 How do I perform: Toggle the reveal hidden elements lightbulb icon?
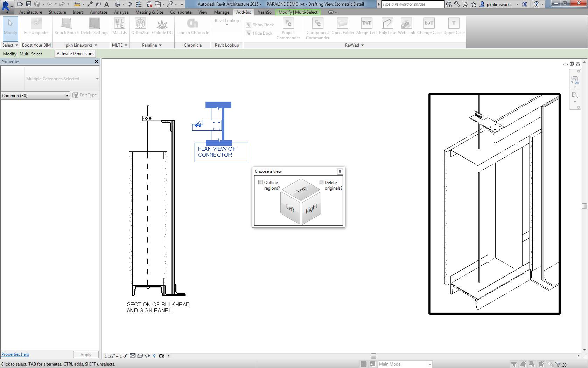pos(154,356)
